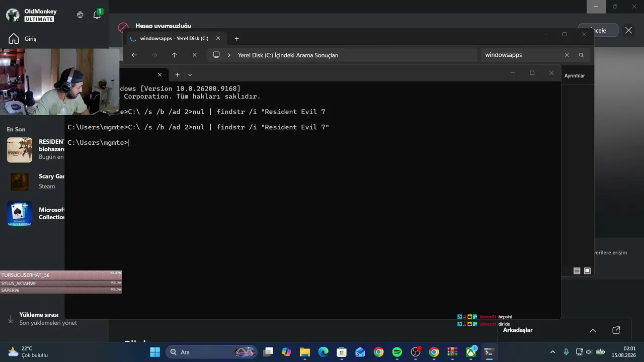Open OldMonkey profile avatar
The width and height of the screenshot is (644, 362).
tap(13, 15)
